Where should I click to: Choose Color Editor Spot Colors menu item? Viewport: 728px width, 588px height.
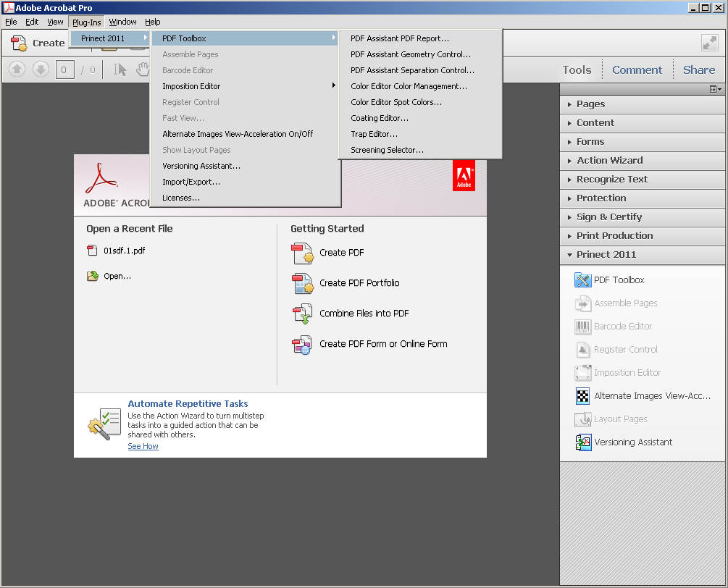[x=421, y=102]
